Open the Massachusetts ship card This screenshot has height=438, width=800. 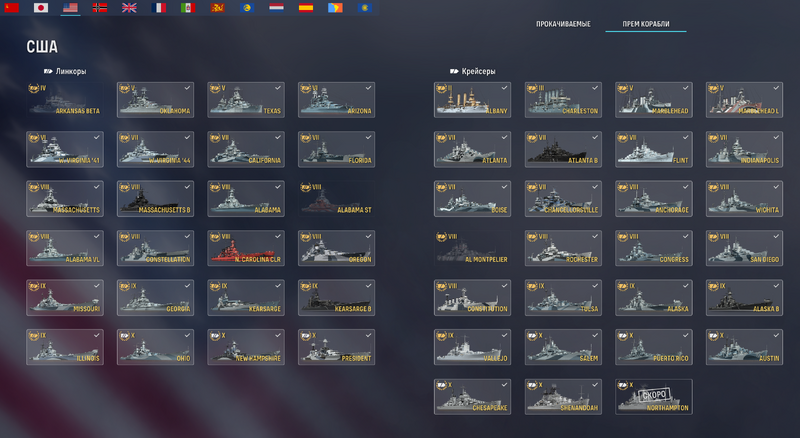click(65, 199)
